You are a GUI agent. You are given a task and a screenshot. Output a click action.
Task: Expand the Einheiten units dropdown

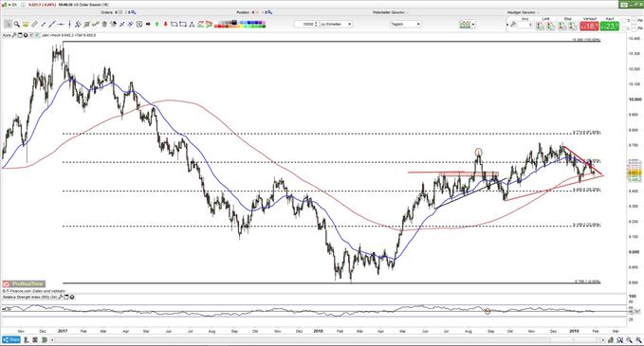(x=337, y=25)
